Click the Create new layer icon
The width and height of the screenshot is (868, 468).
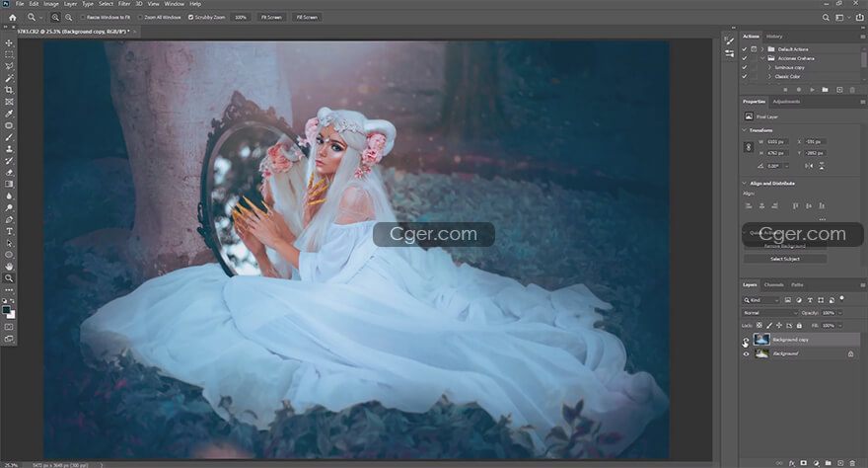coord(840,463)
